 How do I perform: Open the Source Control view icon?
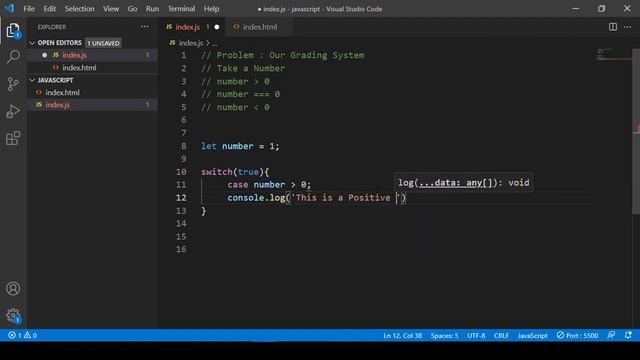click(13, 84)
